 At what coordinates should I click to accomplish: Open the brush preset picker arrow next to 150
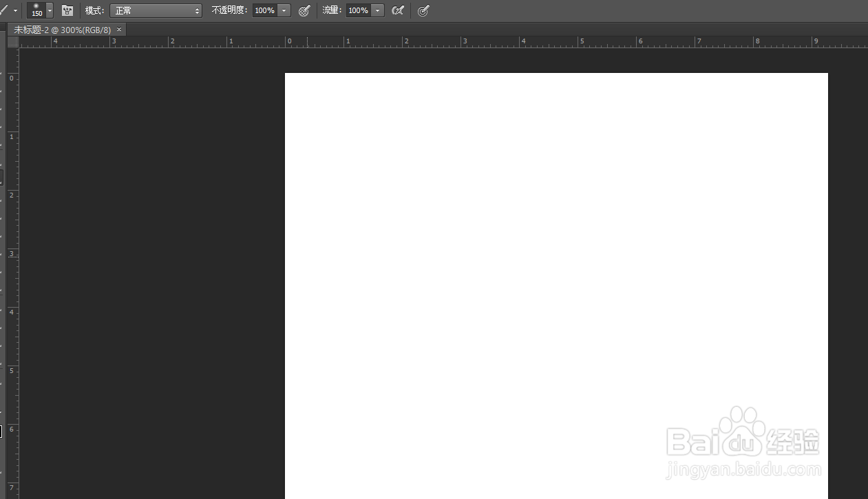point(50,10)
